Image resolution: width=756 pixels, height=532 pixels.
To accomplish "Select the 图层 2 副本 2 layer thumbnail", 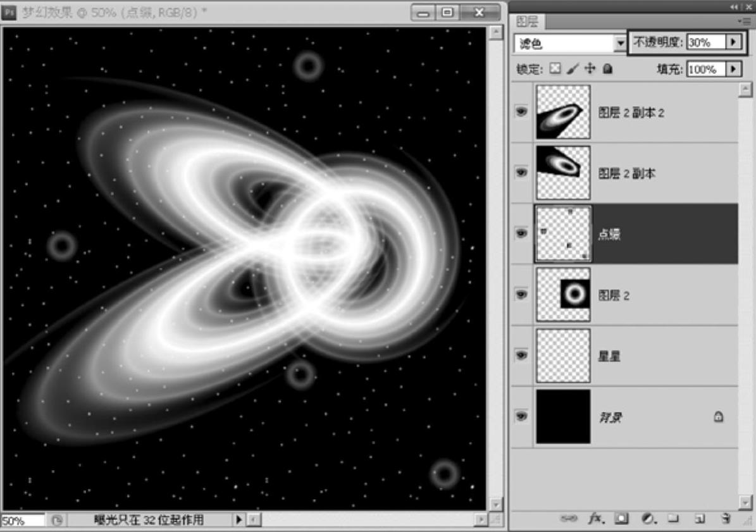I will pyautogui.click(x=563, y=112).
